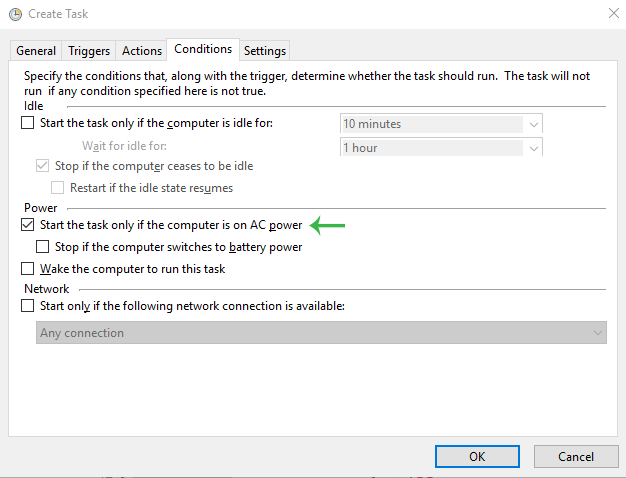
Task: Check wake the computer to run task
Action: (28, 269)
